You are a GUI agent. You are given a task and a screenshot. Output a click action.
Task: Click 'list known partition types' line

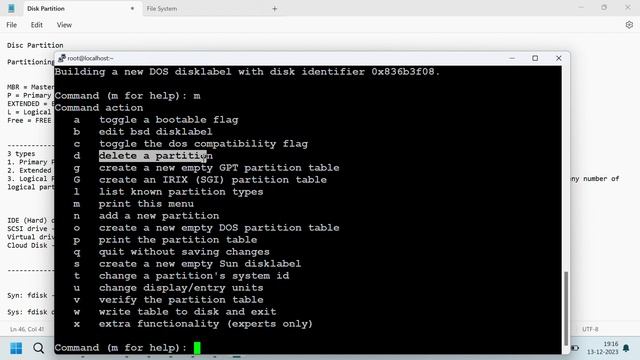(x=181, y=192)
